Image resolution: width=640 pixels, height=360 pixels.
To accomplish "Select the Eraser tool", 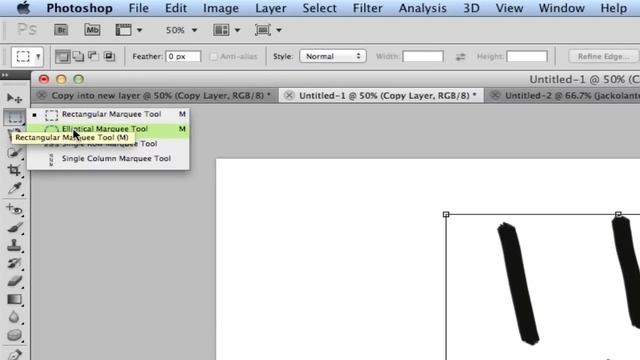I will (14, 281).
